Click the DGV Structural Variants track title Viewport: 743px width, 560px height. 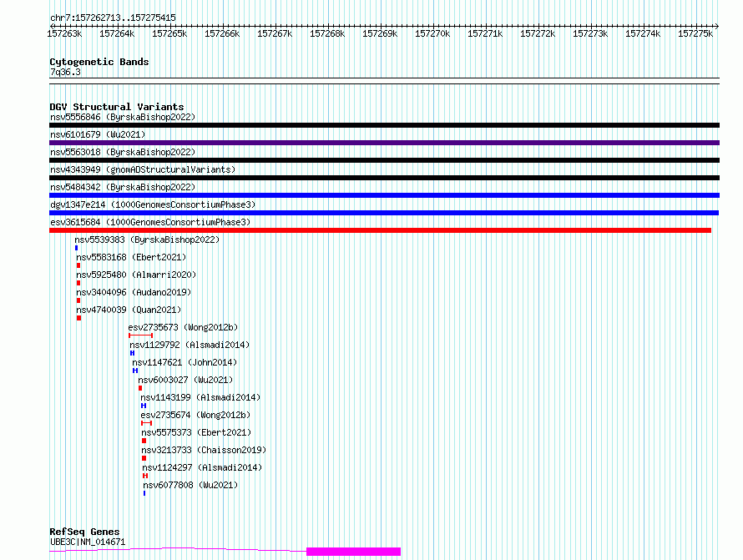tap(117, 107)
